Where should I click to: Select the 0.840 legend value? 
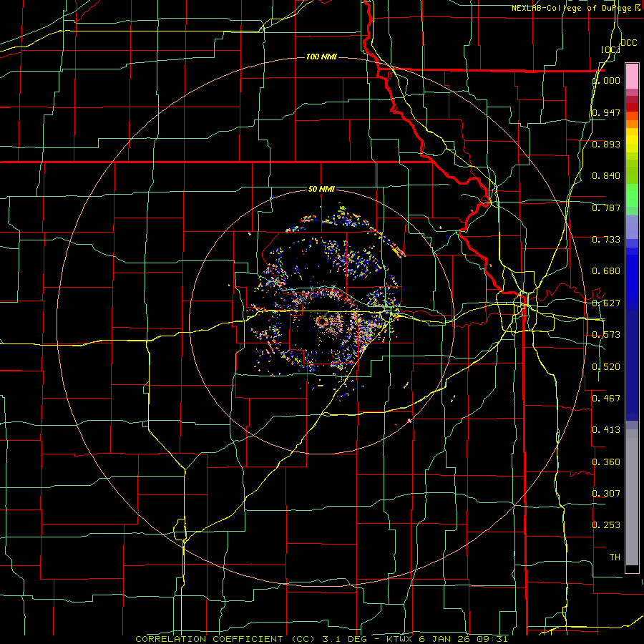click(x=606, y=176)
